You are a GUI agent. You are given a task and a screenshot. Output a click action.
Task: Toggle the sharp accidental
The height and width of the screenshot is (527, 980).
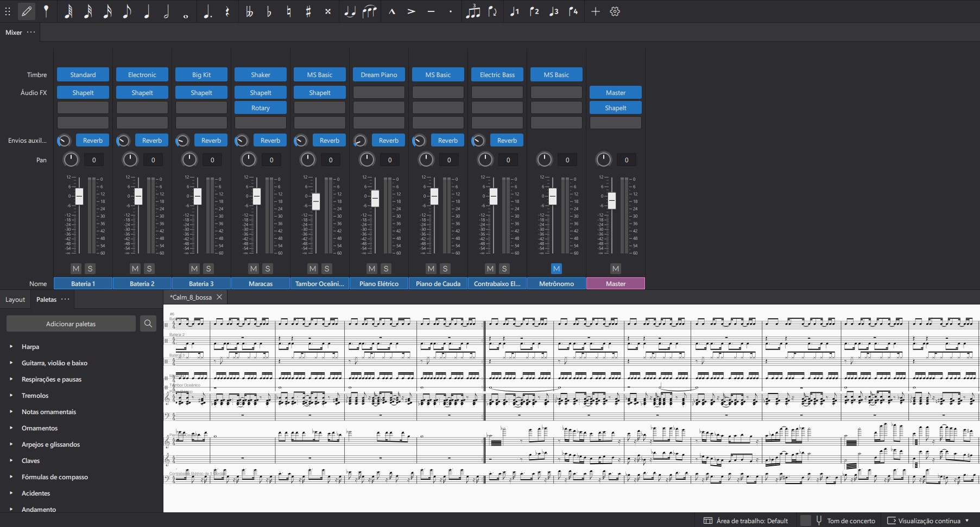coord(308,11)
